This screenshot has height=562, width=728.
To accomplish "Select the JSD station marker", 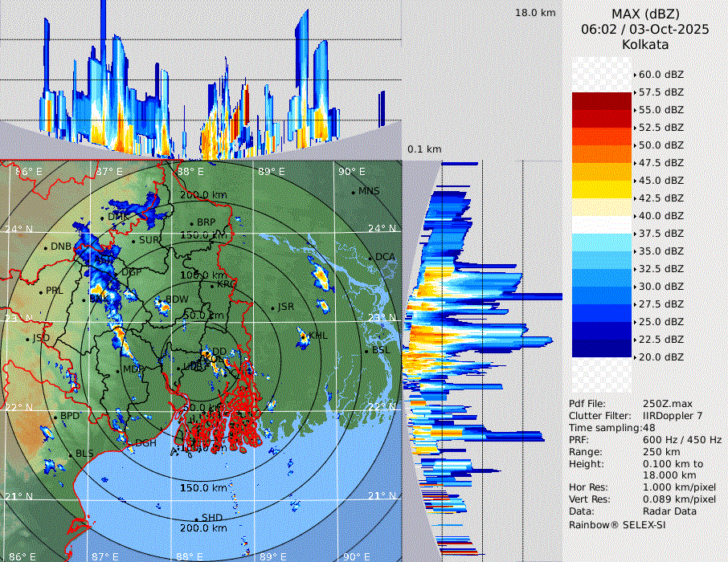I will [28, 339].
